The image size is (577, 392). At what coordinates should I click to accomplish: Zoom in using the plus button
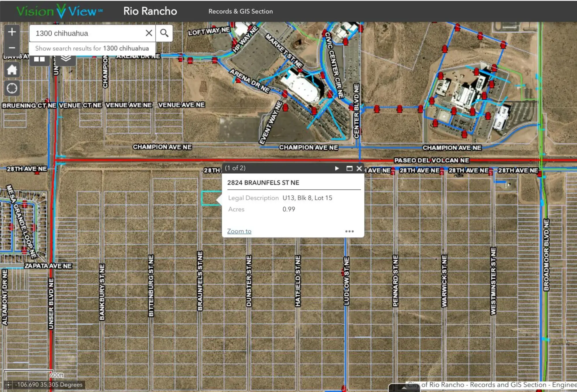[12, 32]
